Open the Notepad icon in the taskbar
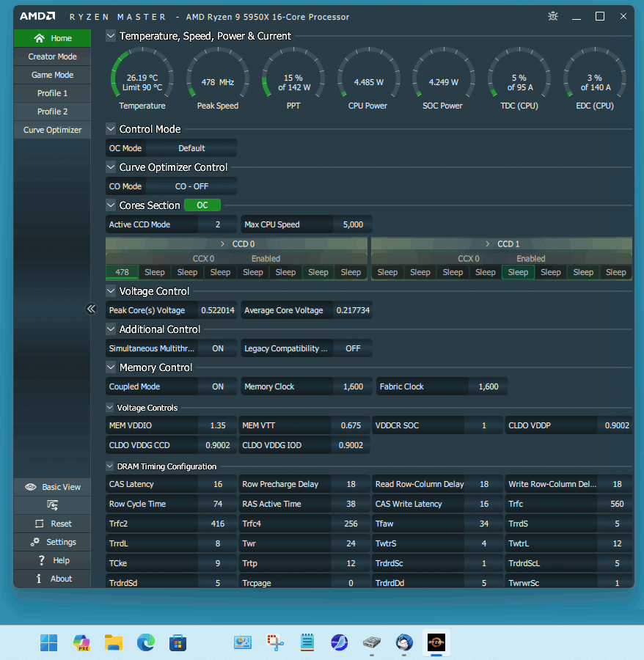 (x=307, y=642)
